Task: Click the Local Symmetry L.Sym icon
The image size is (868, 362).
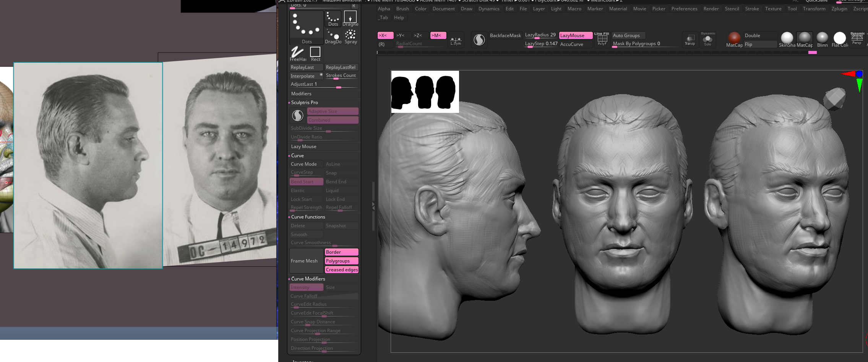Action: click(x=456, y=40)
